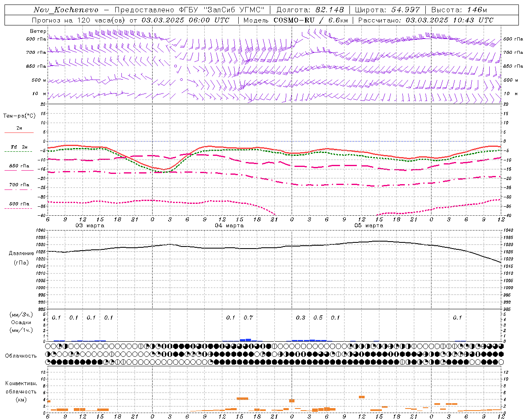The image size is (525, 420).
Task: Click the Осадки precipitation label
Action: pos(21,322)
